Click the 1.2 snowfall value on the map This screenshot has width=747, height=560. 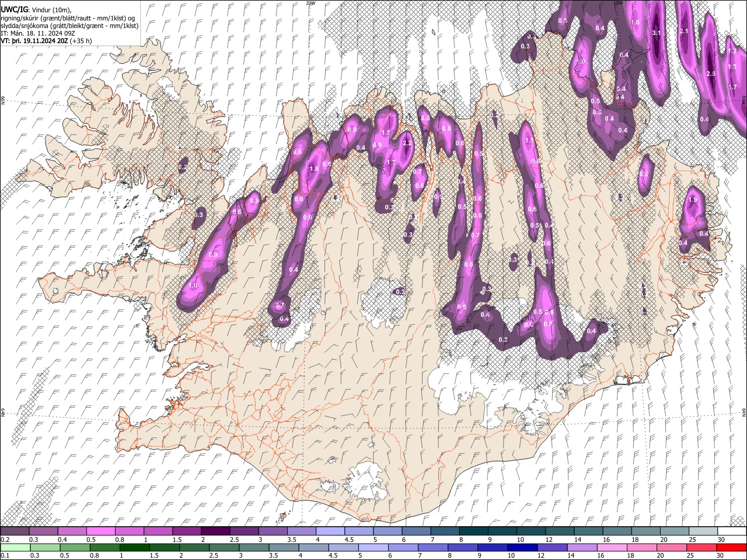pos(732,51)
